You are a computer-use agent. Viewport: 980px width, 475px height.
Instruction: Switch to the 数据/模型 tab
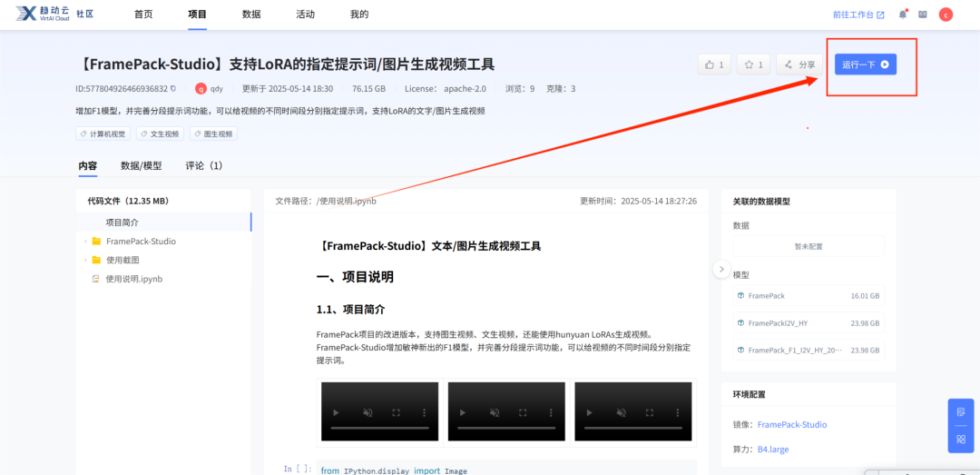click(142, 166)
